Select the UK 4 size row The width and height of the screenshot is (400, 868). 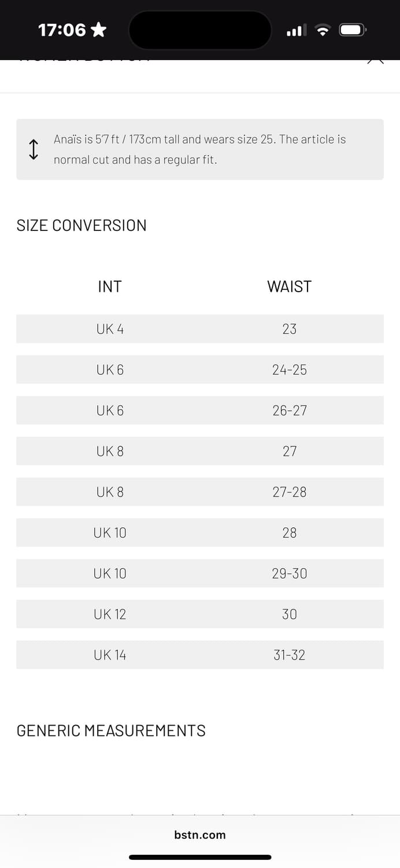(110, 329)
